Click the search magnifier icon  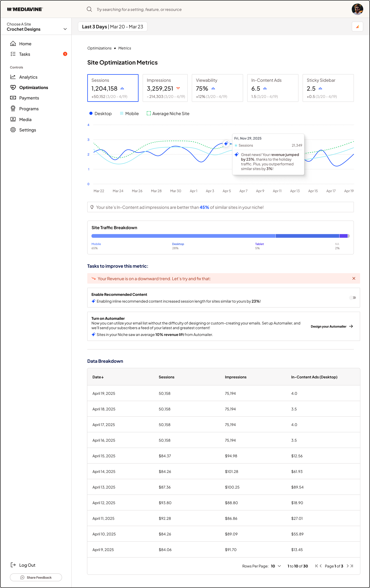pyautogui.click(x=89, y=9)
